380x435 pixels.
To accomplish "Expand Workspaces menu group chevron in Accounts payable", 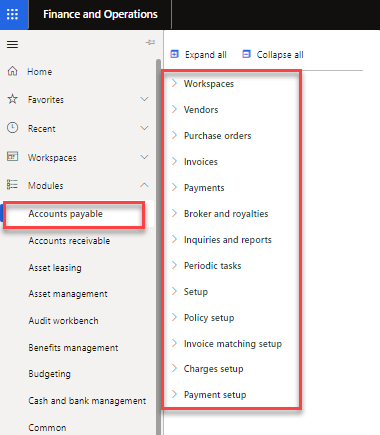I will click(x=174, y=83).
